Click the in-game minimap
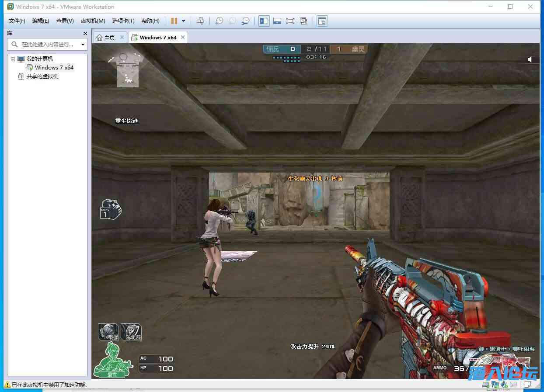Image resolution: width=544 pixels, height=392 pixels. [x=126, y=70]
